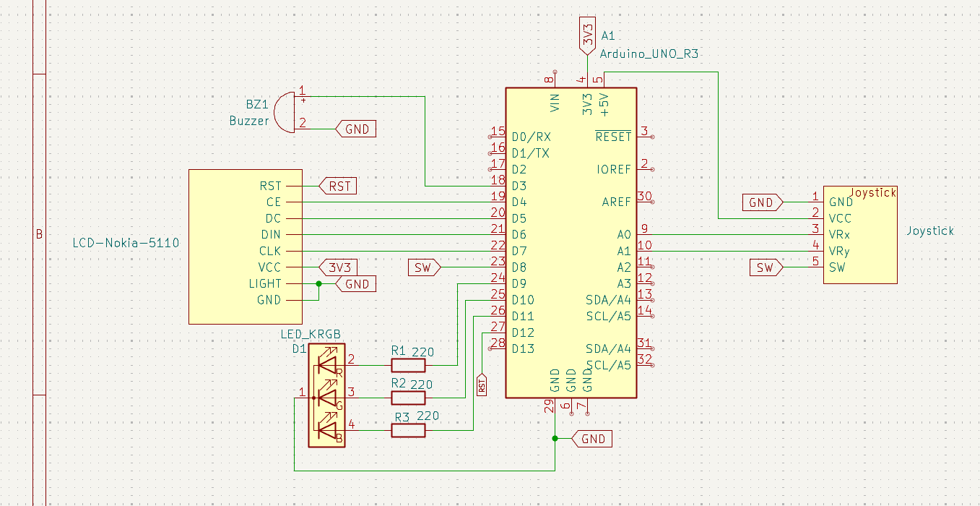Viewport: 980px width, 506px height.
Task: Select the resistor symbol R2
Action: point(407,396)
